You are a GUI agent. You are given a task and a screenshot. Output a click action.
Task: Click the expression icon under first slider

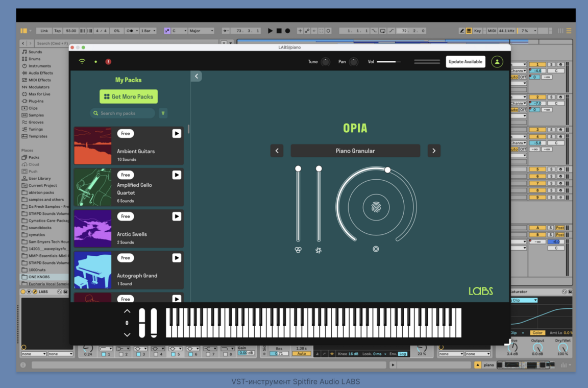coord(298,250)
